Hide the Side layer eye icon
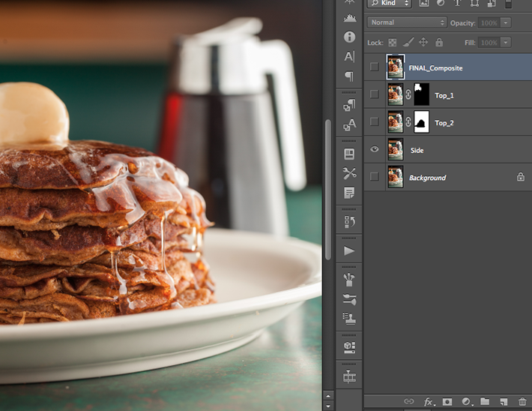The image size is (532, 411). coord(375,150)
